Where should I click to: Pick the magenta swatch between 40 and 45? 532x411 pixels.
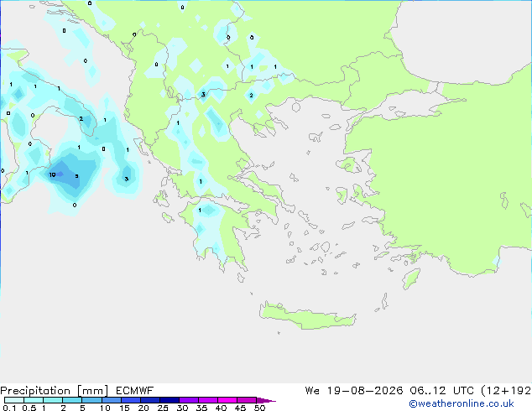click(x=227, y=400)
